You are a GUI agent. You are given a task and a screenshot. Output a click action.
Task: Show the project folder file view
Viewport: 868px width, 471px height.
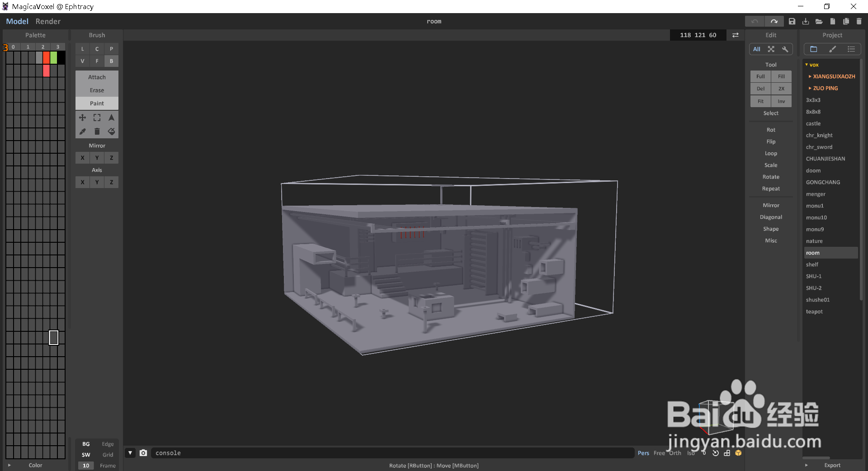click(814, 49)
